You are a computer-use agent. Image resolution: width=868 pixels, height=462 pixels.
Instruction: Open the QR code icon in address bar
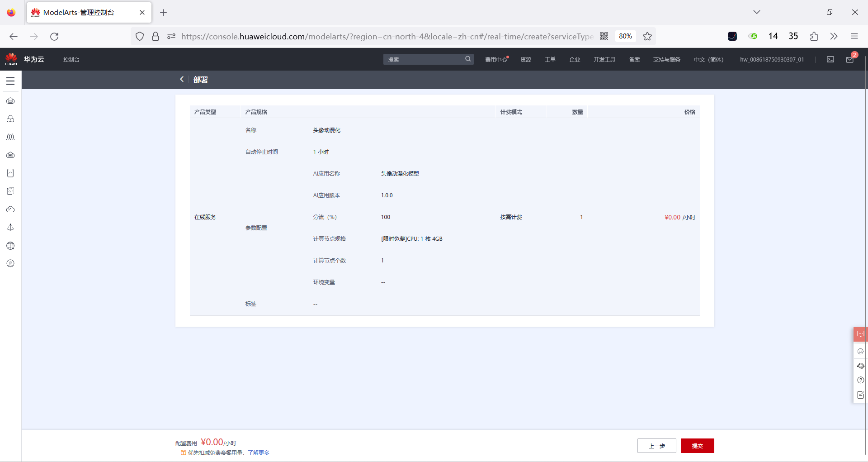click(604, 36)
